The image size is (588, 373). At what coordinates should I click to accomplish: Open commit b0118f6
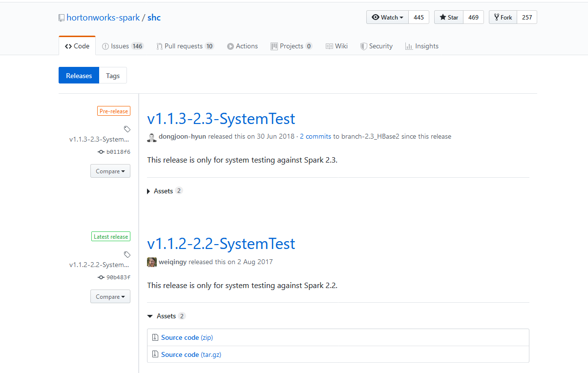pos(118,152)
